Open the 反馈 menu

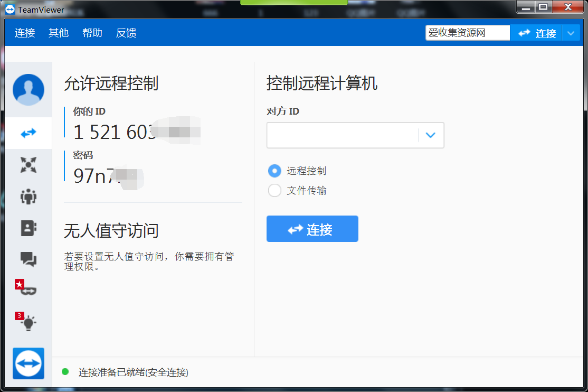click(x=126, y=33)
